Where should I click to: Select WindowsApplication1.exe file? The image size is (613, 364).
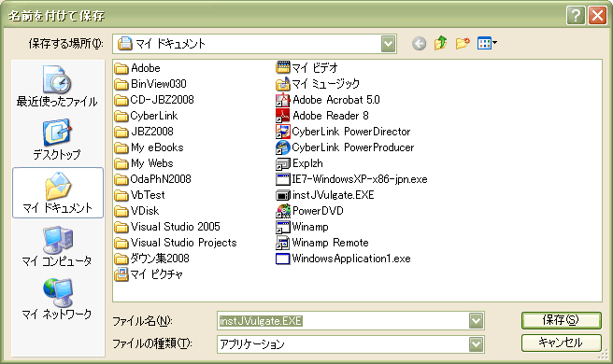click(x=343, y=259)
